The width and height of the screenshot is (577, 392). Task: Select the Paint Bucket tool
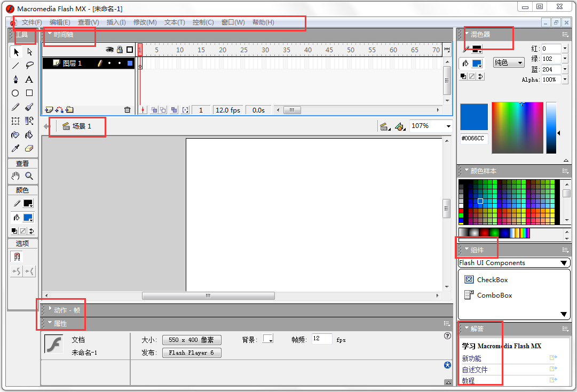[29, 135]
